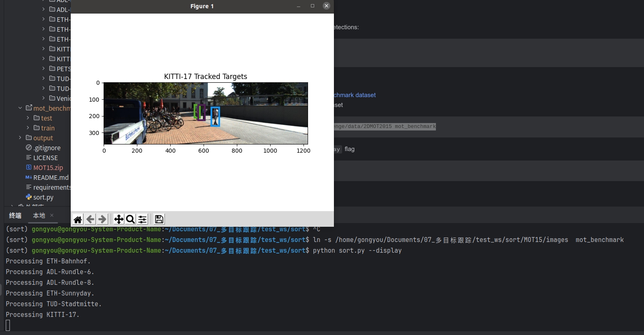Click the Back to previous view arrow
The width and height of the screenshot is (644, 335).
click(x=90, y=219)
